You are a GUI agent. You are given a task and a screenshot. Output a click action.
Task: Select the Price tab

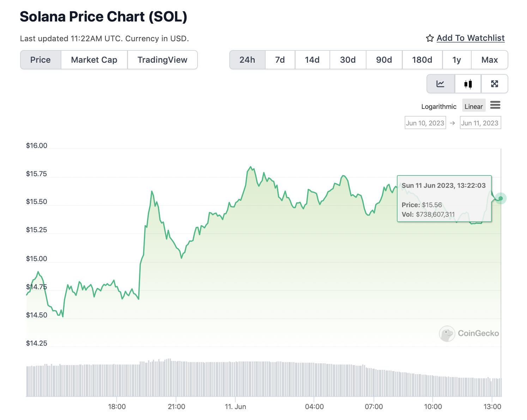[x=41, y=60]
